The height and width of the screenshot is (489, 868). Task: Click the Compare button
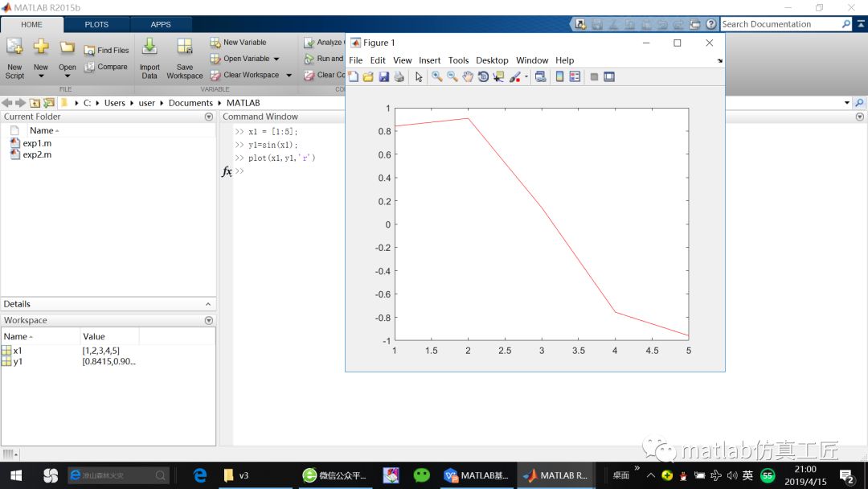click(106, 67)
